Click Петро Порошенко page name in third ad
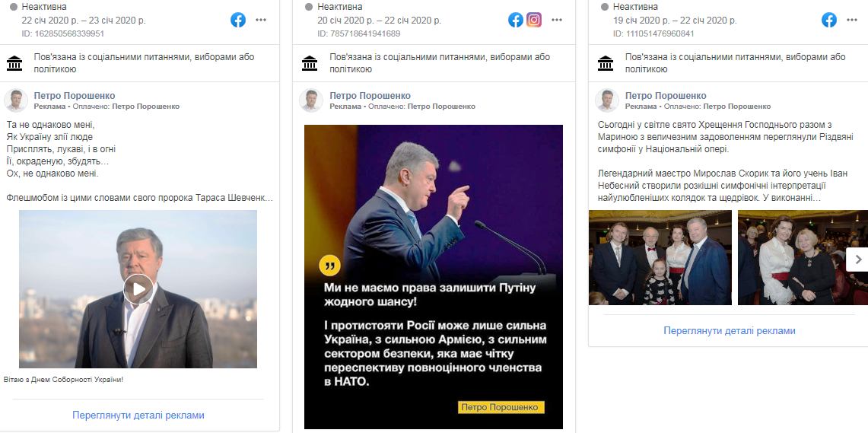 (666, 96)
